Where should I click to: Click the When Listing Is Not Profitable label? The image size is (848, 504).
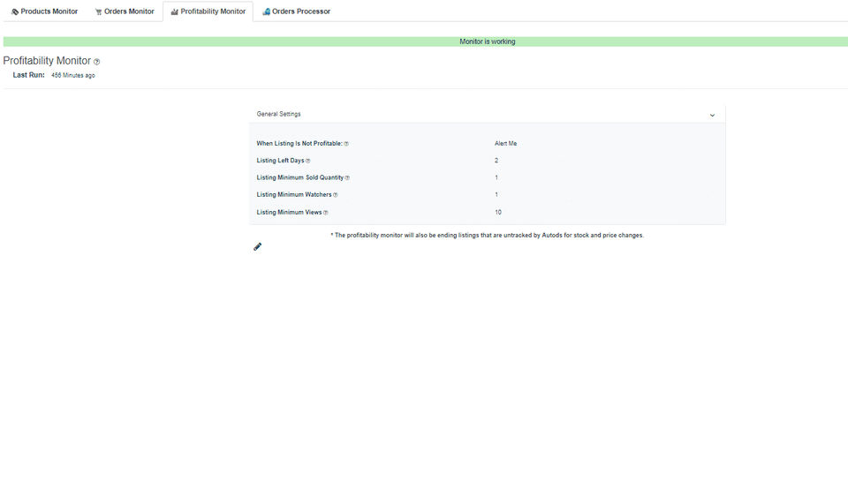pos(299,144)
